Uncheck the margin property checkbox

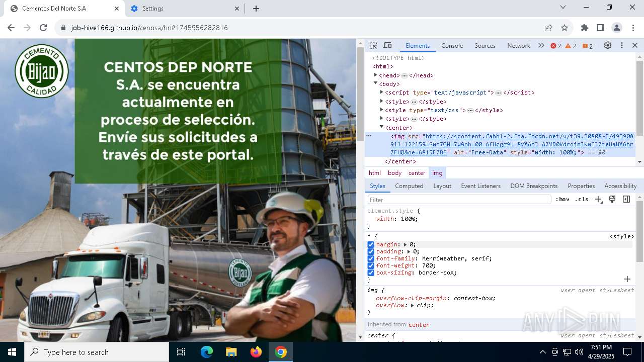coord(371,245)
